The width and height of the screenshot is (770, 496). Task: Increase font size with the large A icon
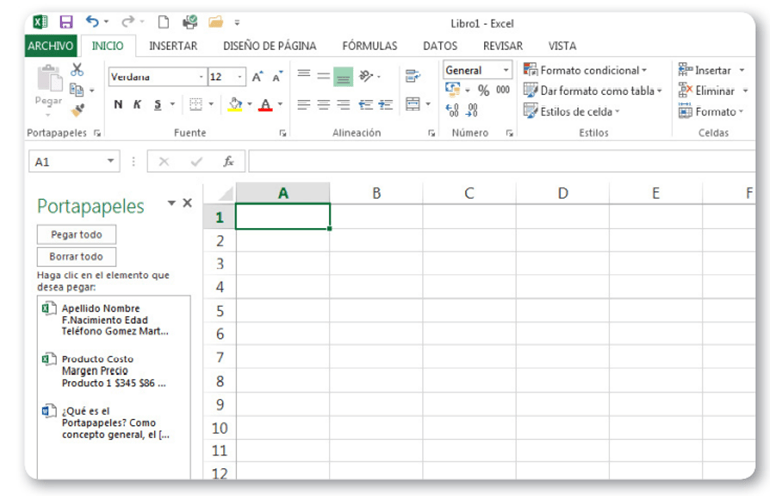[257, 77]
